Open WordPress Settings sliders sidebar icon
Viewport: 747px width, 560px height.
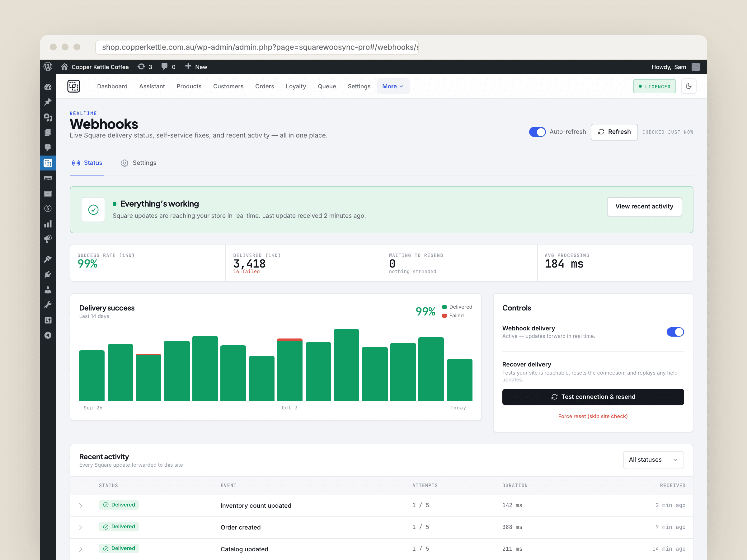click(48, 320)
